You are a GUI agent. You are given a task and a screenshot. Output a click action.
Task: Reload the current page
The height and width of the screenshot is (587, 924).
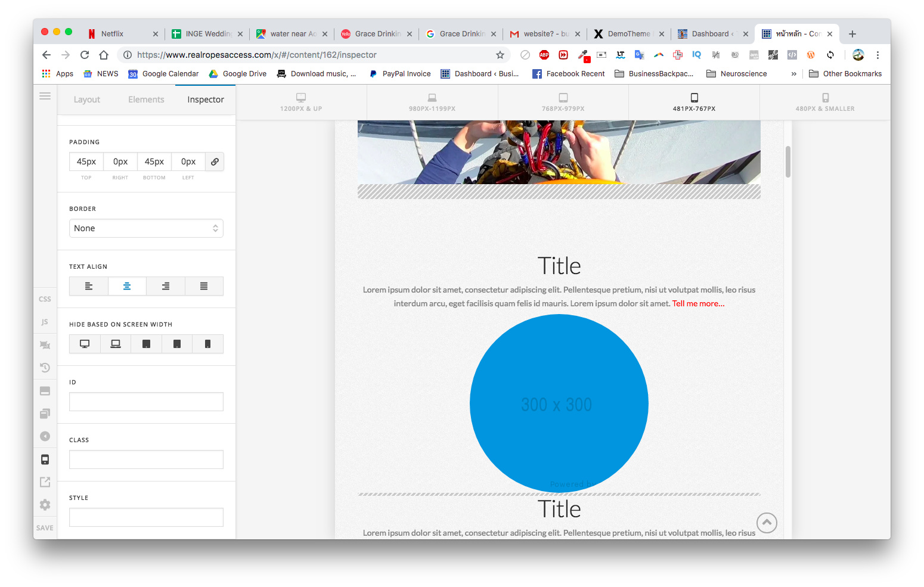[85, 55]
